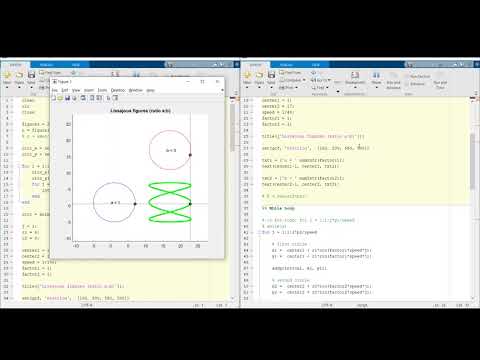480x360 pixels.
Task: Click New script icon in left editor window
Action: point(7,75)
